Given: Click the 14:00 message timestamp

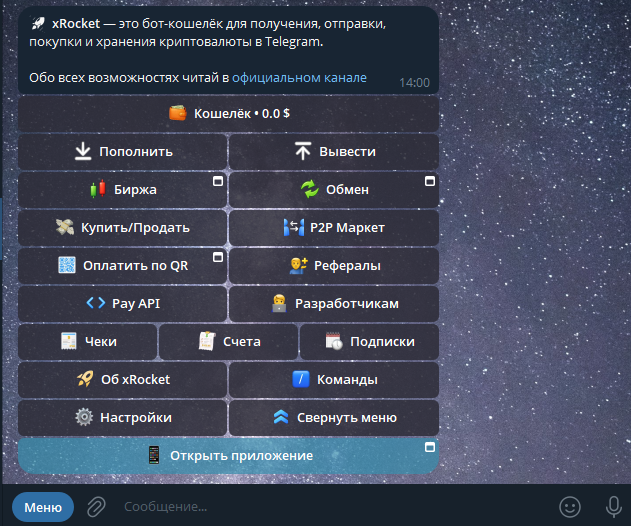Looking at the screenshot, I should tap(414, 83).
